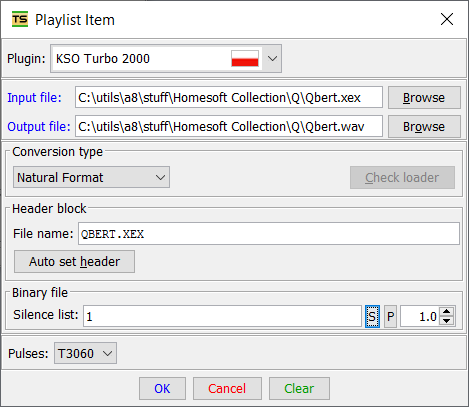469x407 pixels.
Task: Click the Polish flag icon in Plugin selector
Action: [245, 59]
